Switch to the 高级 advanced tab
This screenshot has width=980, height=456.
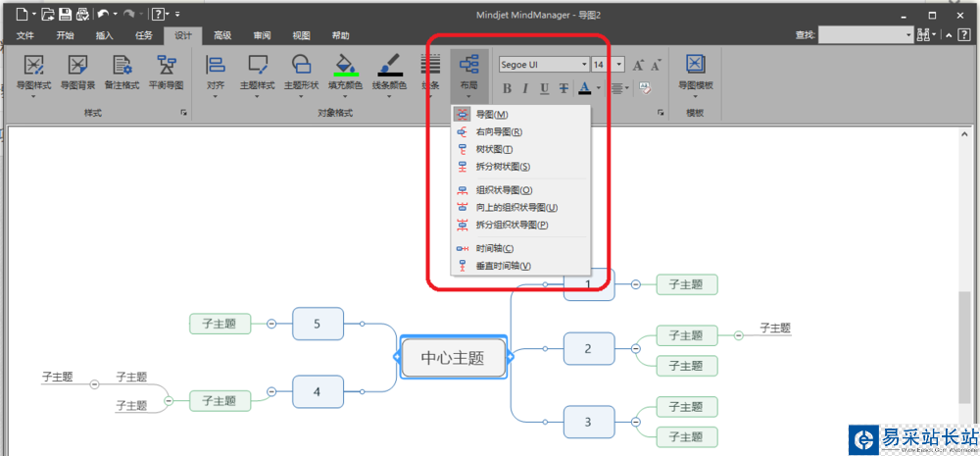(x=222, y=35)
